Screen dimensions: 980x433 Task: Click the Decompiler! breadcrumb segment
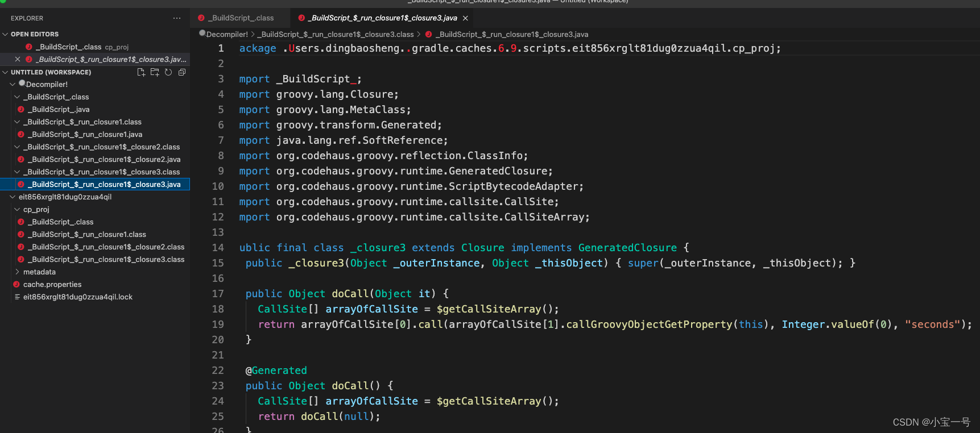(227, 34)
